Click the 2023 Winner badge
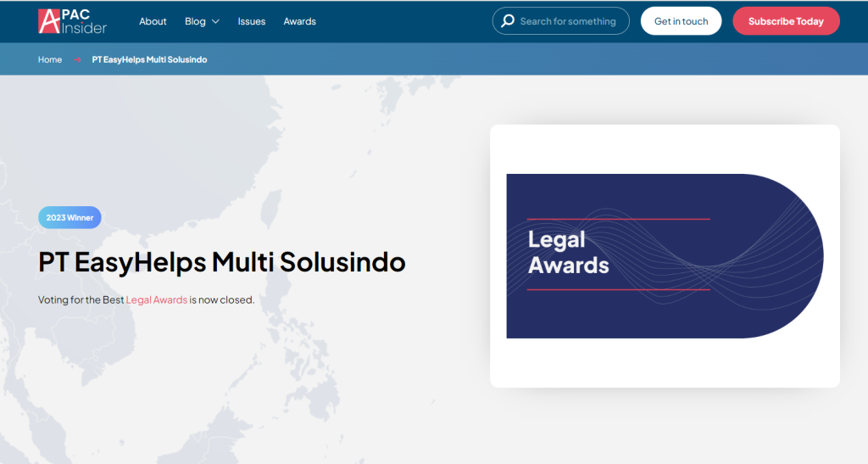Image resolution: width=868 pixels, height=464 pixels. point(70,218)
